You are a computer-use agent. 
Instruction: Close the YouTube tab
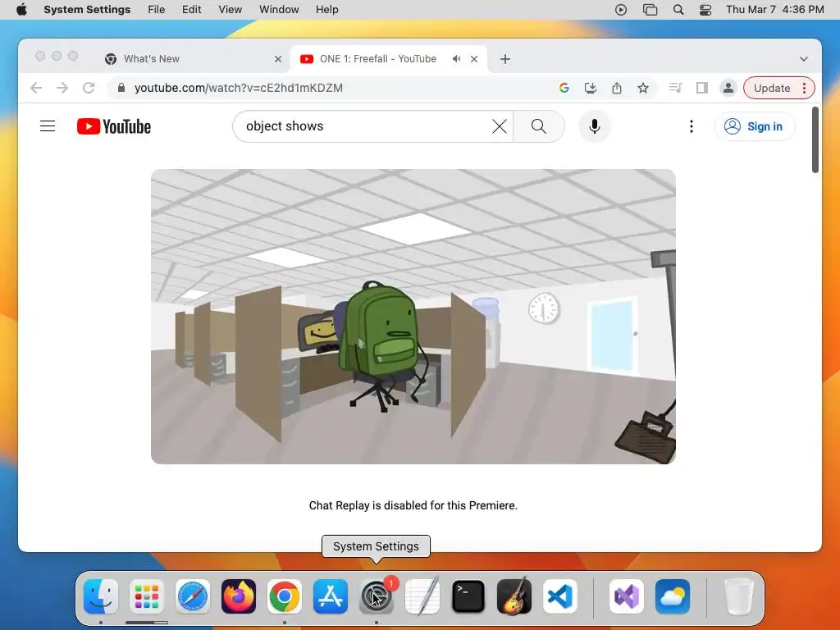click(474, 59)
